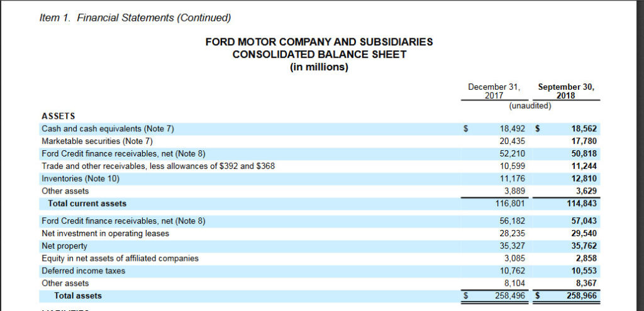Click the Marketable securities (Note 7) label
Image resolution: width=644 pixels, height=311 pixels.
pos(97,141)
